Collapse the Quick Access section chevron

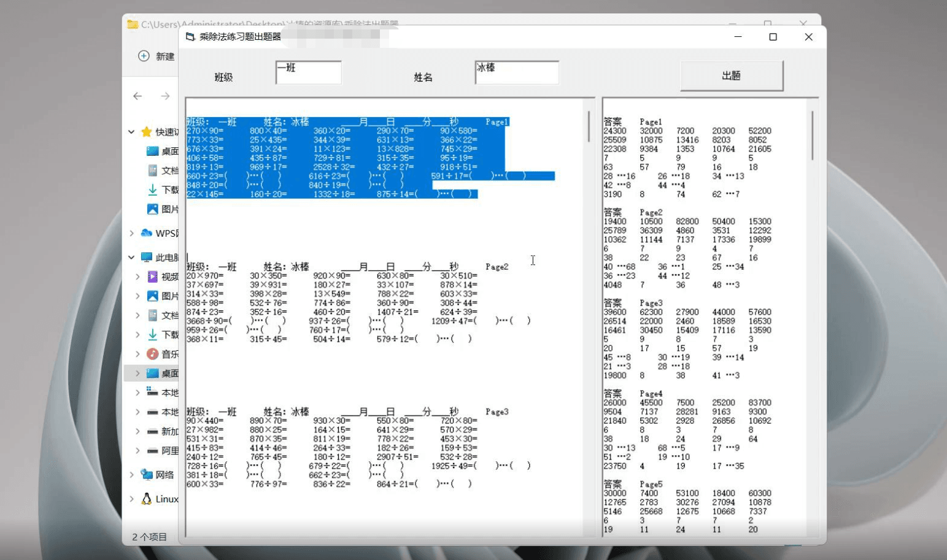coord(131,132)
